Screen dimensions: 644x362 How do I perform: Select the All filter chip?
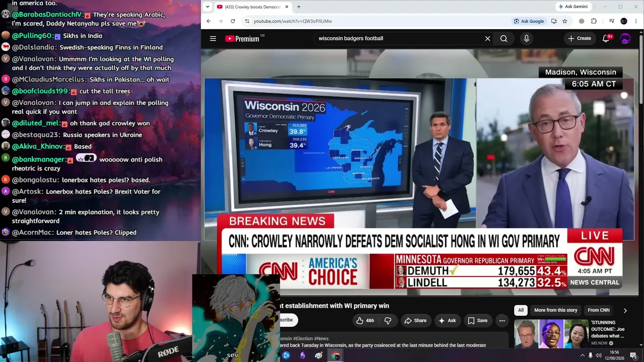[521, 310]
